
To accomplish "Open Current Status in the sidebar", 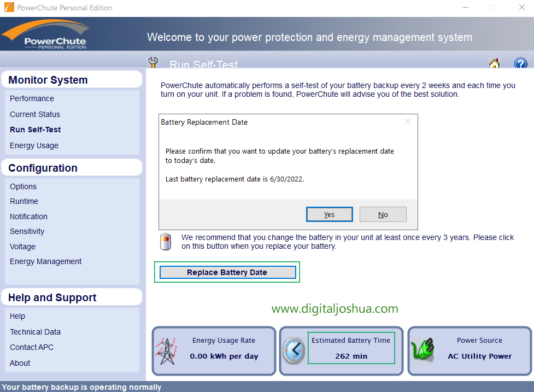I will coord(35,114).
